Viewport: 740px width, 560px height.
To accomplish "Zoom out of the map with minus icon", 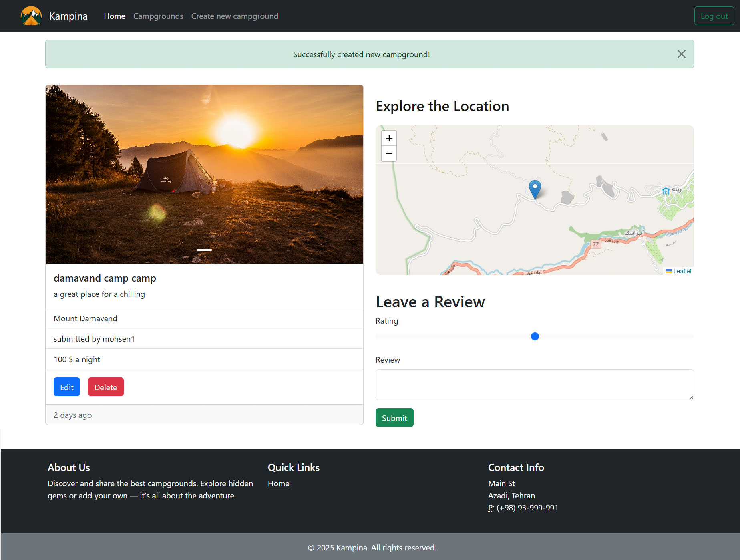I will pyautogui.click(x=389, y=154).
